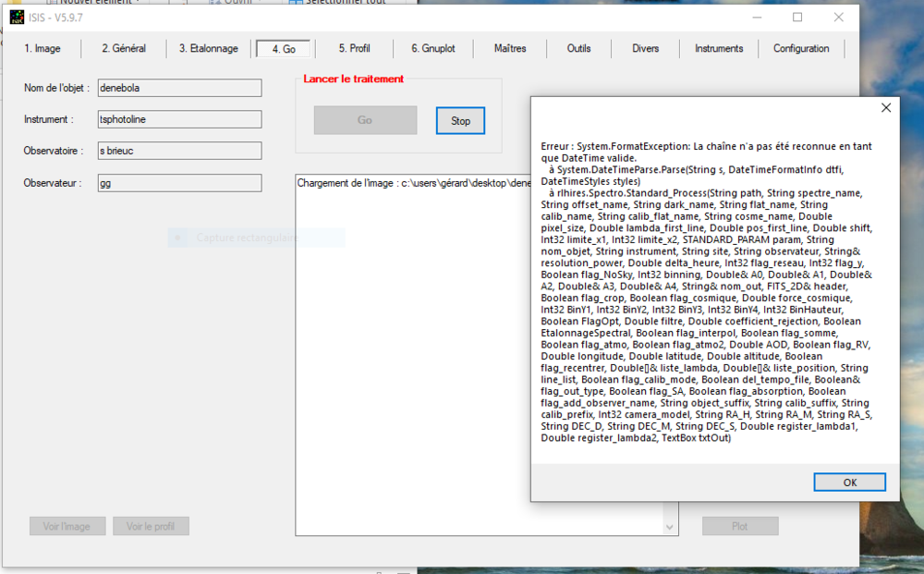Switch to the 6. Gnuplot tab

[x=433, y=48]
